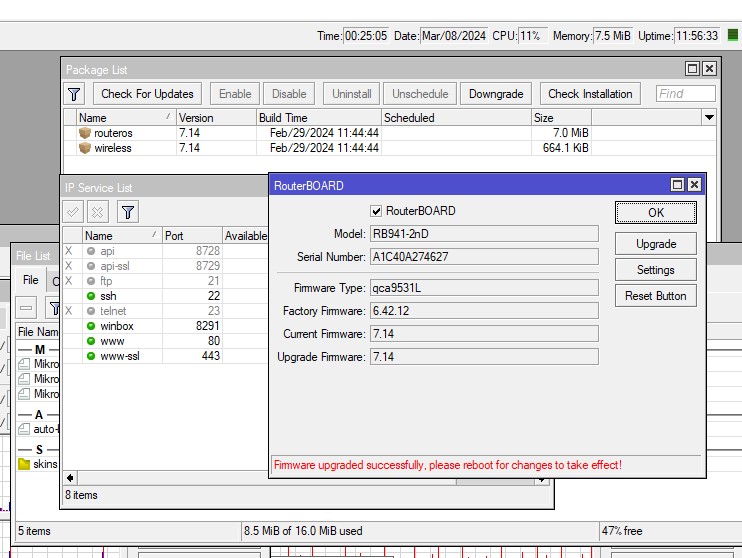Click Factory Firmware field 6.42.12
742x558 pixels.
click(x=484, y=311)
